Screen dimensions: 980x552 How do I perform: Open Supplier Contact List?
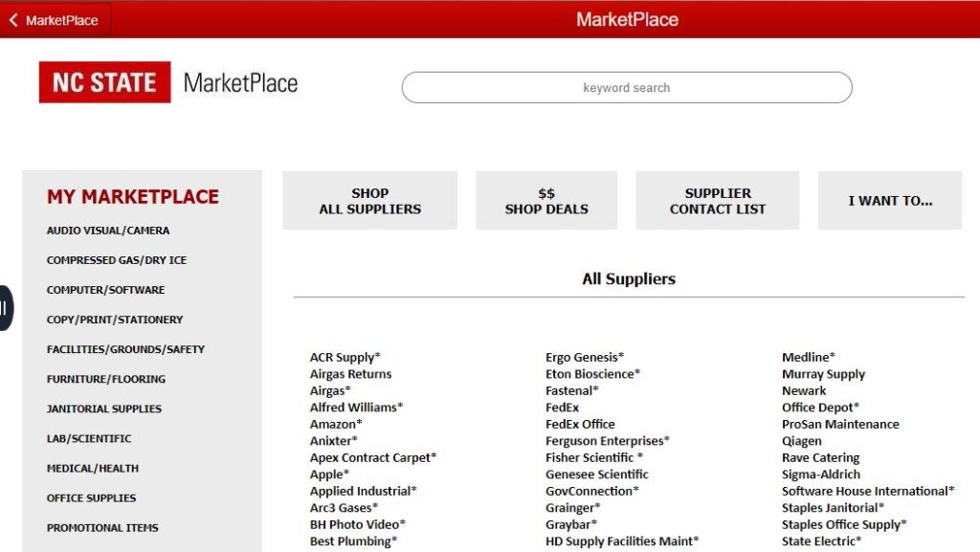718,201
